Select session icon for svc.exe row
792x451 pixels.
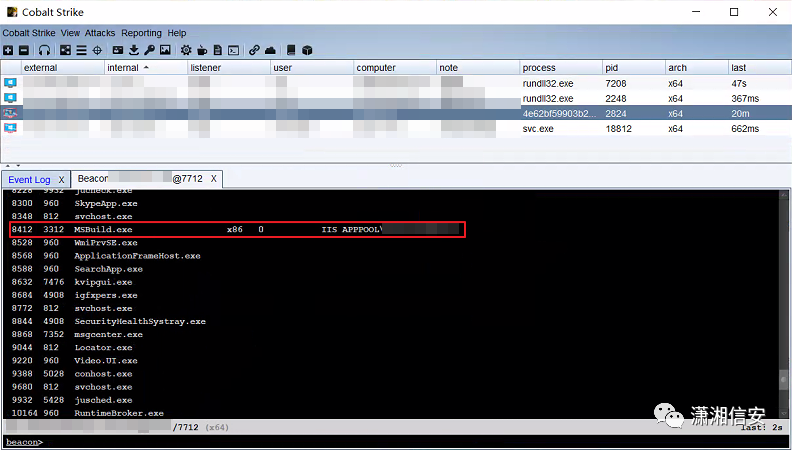pyautogui.click(x=10, y=129)
